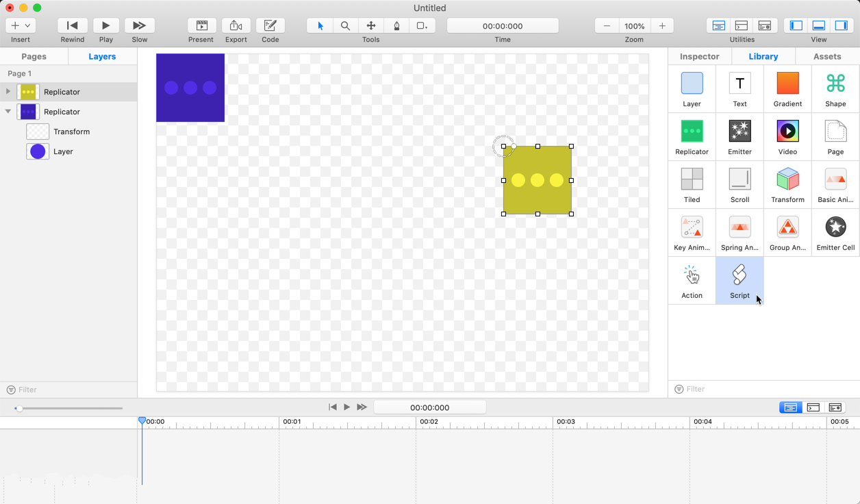Pick the Group Animation library item
860x504 pixels.
[x=787, y=233]
